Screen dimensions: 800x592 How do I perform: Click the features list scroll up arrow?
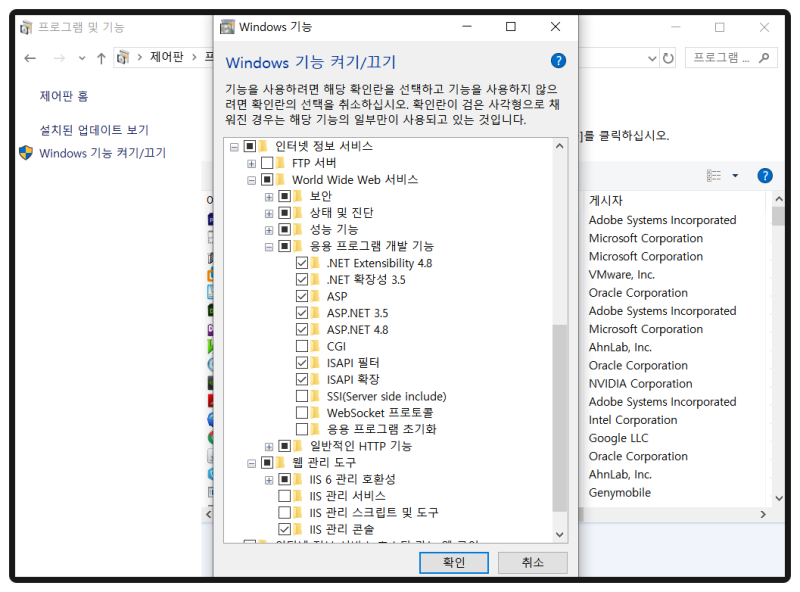(x=560, y=146)
